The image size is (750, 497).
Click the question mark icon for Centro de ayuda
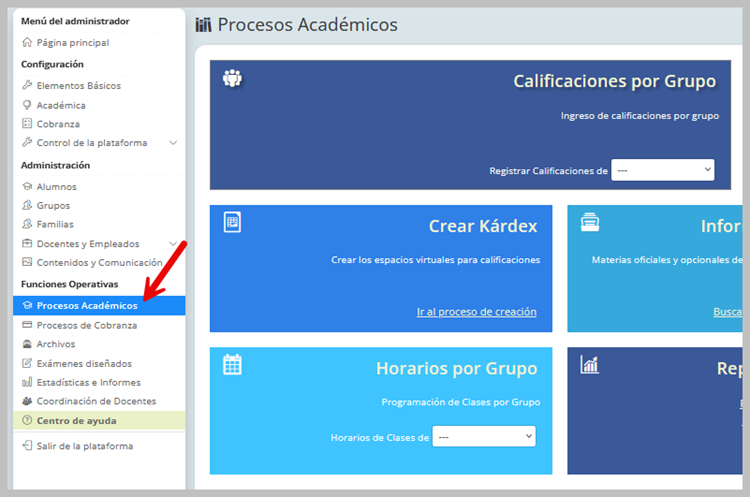(x=28, y=421)
